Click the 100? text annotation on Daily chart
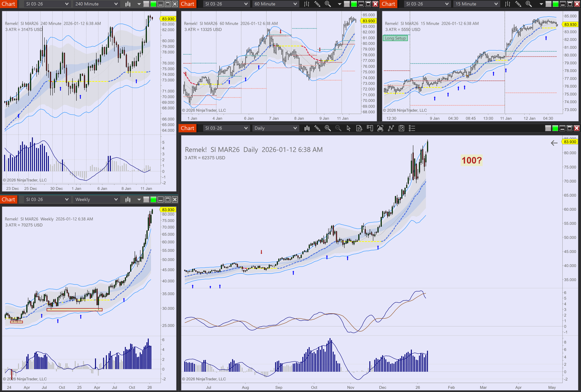 471,160
